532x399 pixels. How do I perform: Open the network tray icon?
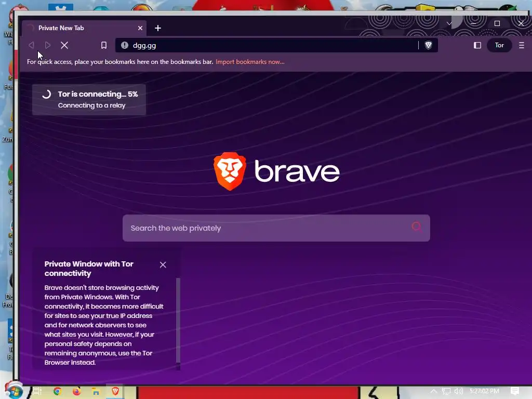(446, 391)
